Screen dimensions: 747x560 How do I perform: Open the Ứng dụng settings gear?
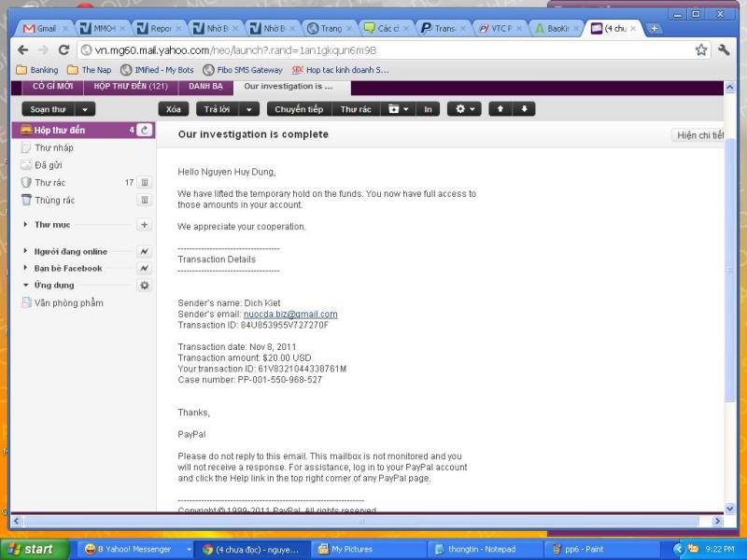145,286
